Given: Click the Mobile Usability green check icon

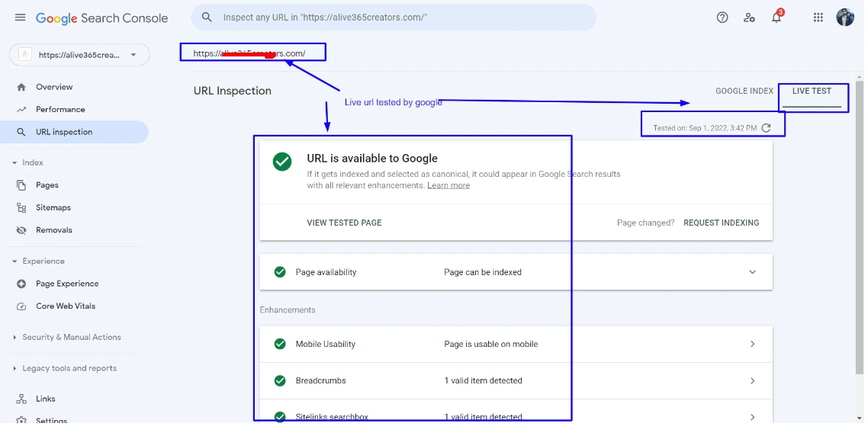Looking at the screenshot, I should pyautogui.click(x=280, y=344).
